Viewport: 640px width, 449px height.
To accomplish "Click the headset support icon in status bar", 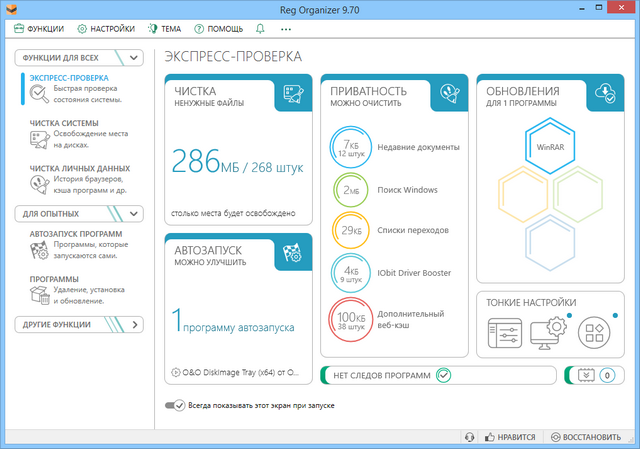I will [x=469, y=438].
